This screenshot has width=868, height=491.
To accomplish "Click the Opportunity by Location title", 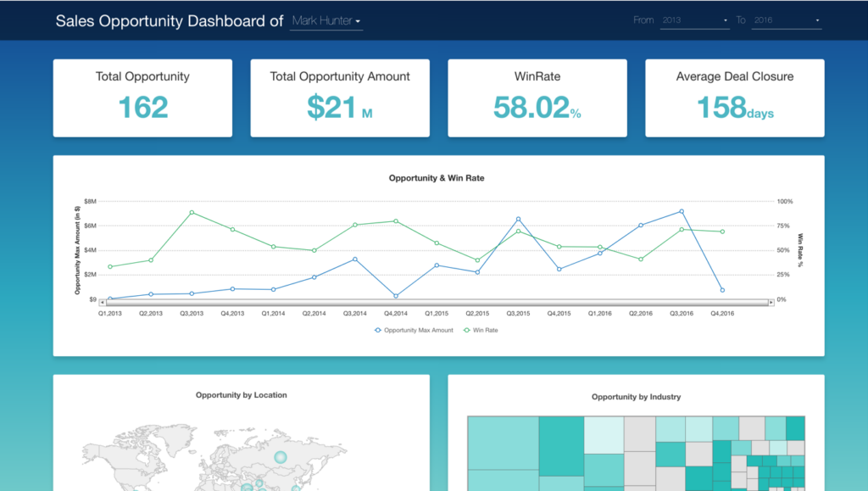I will pyautogui.click(x=242, y=395).
